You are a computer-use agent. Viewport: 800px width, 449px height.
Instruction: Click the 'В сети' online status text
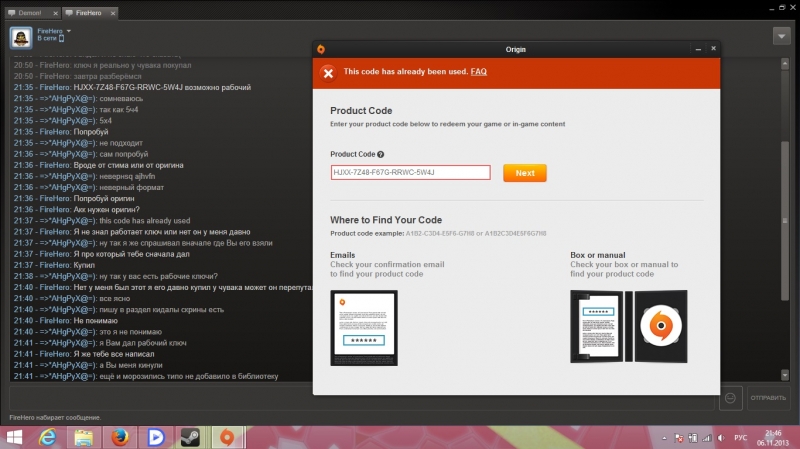click(x=46, y=38)
